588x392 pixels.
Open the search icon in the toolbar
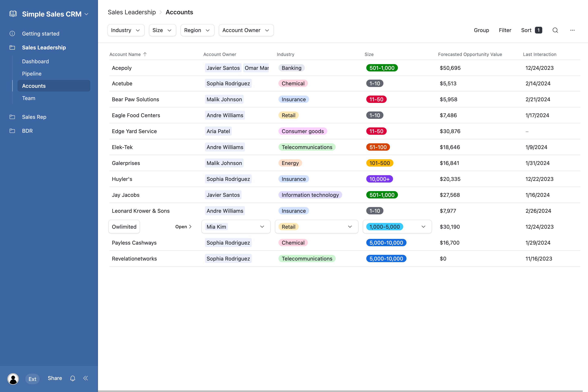(555, 30)
